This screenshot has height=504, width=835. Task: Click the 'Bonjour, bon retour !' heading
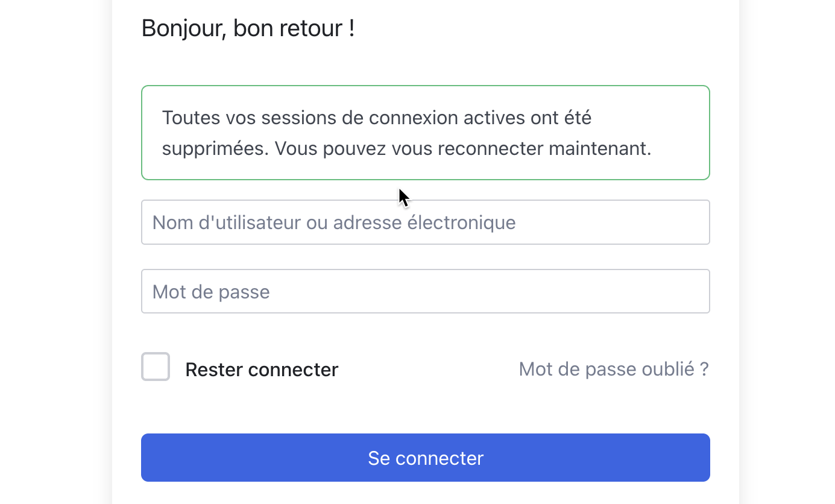pos(248,28)
